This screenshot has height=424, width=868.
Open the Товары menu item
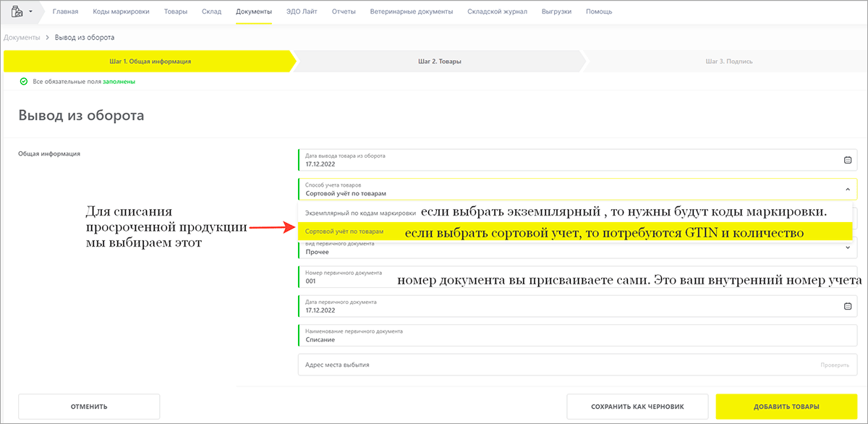click(175, 12)
